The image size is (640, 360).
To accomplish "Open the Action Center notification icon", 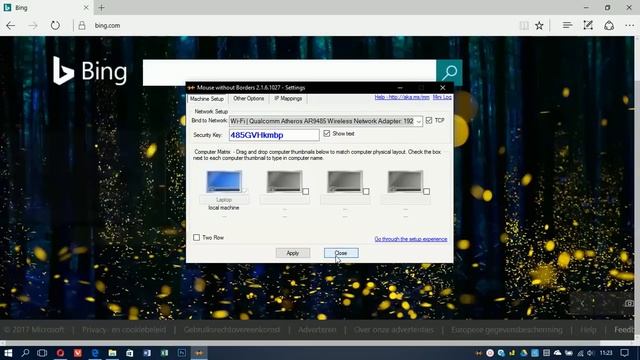I will pyautogui.click(x=624, y=353).
